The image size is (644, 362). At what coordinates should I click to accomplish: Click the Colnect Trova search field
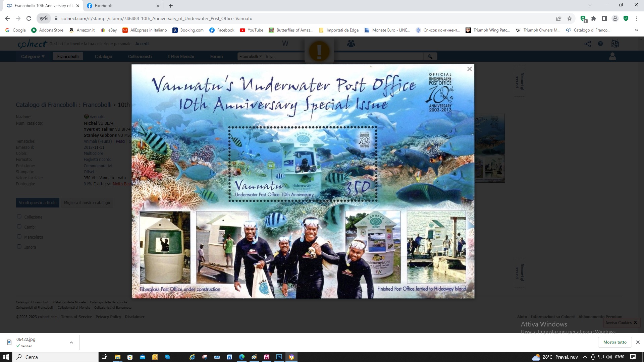point(343,56)
